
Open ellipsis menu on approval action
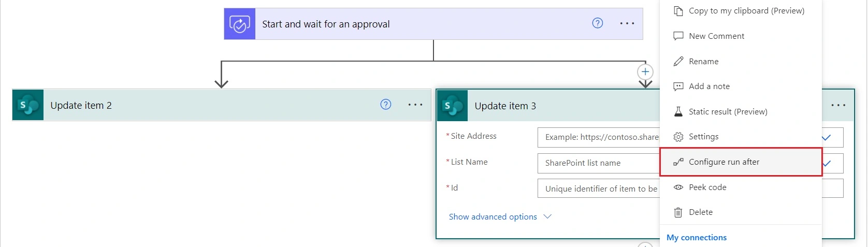627,23
